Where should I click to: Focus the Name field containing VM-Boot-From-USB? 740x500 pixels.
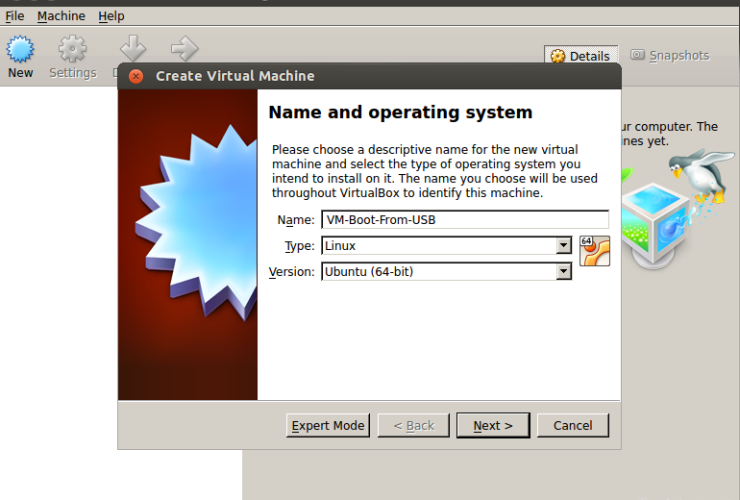pos(464,220)
